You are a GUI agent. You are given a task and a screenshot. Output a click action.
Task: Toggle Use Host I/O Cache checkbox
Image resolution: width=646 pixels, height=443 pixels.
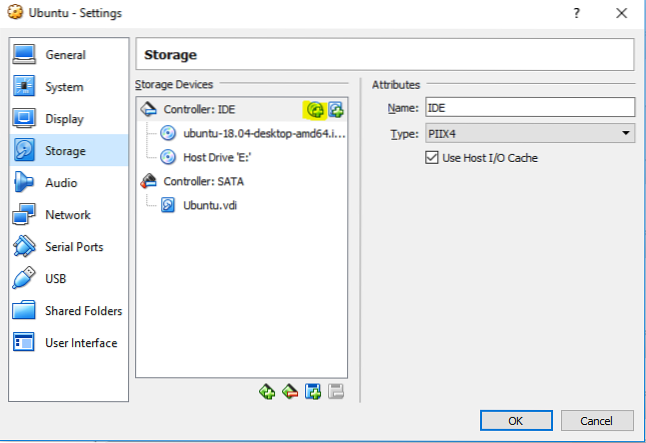point(433,158)
